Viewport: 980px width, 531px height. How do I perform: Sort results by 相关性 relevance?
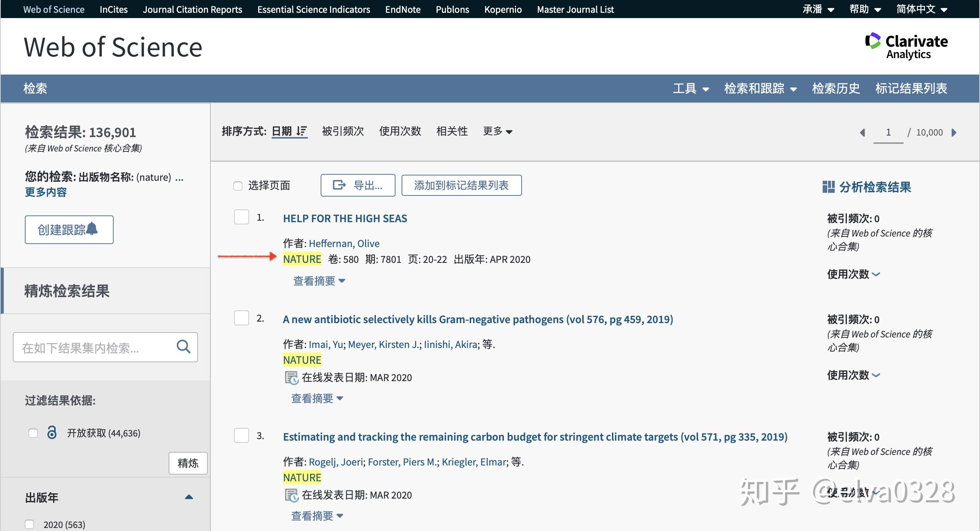[x=452, y=131]
